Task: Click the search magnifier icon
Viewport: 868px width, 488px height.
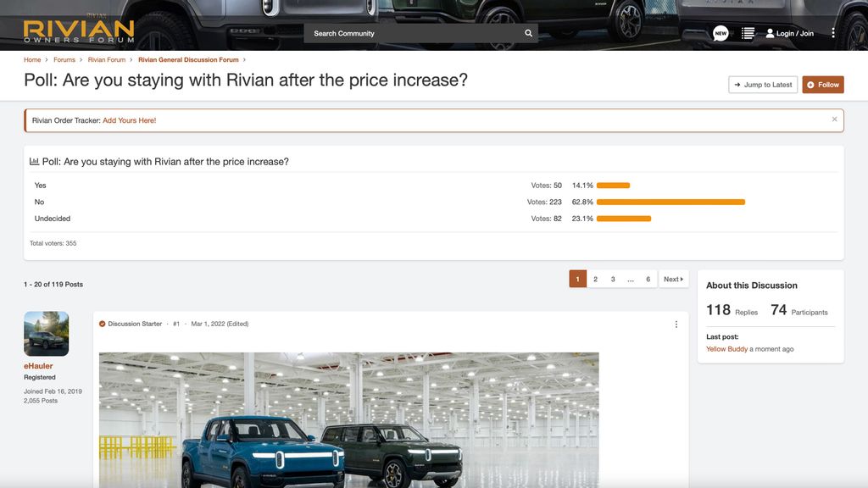Action: pyautogui.click(x=529, y=34)
